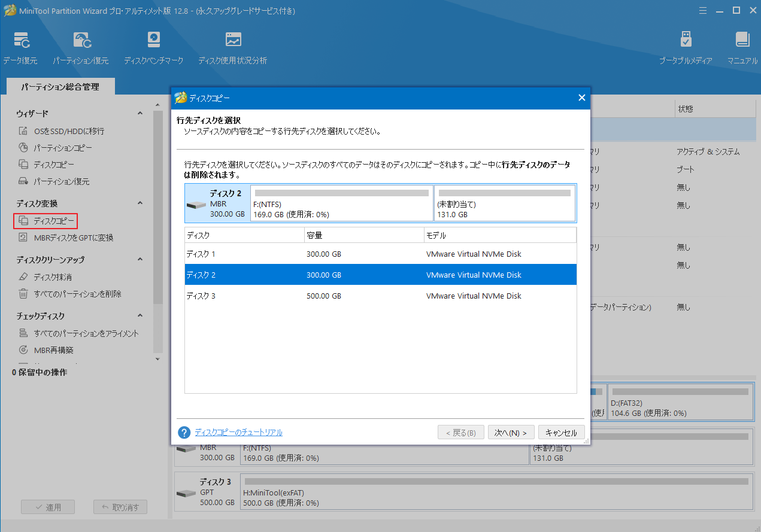Click OSをSSD/HDDに移行 wizard icon
This screenshot has width=761, height=532.
pyautogui.click(x=23, y=131)
